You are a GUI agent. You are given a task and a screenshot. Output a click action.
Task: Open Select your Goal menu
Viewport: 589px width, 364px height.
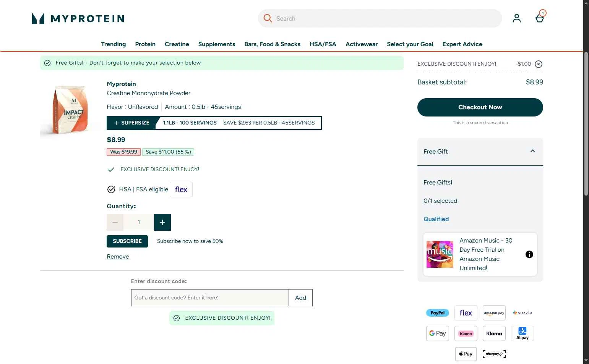(410, 44)
